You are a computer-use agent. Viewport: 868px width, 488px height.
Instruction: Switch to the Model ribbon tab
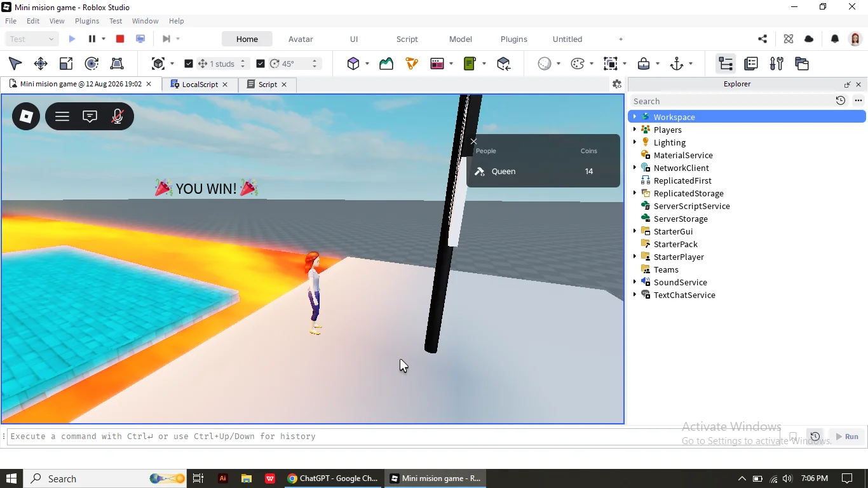coord(461,39)
